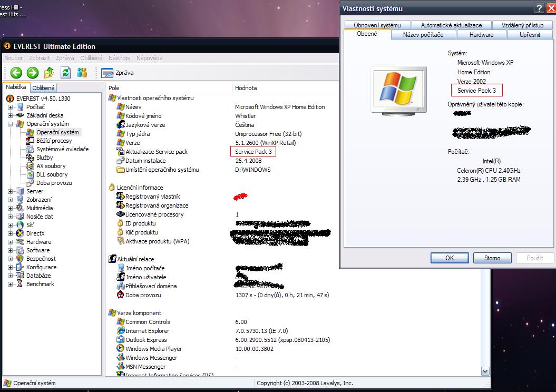Select the Zobrazení tree icon

point(20,200)
